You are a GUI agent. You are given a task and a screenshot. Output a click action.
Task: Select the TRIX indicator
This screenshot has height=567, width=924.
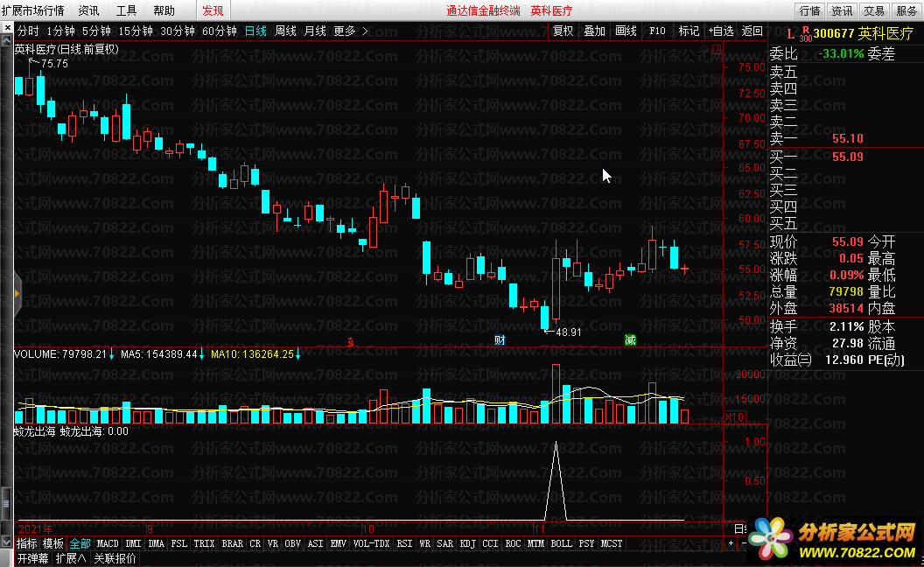coord(205,543)
